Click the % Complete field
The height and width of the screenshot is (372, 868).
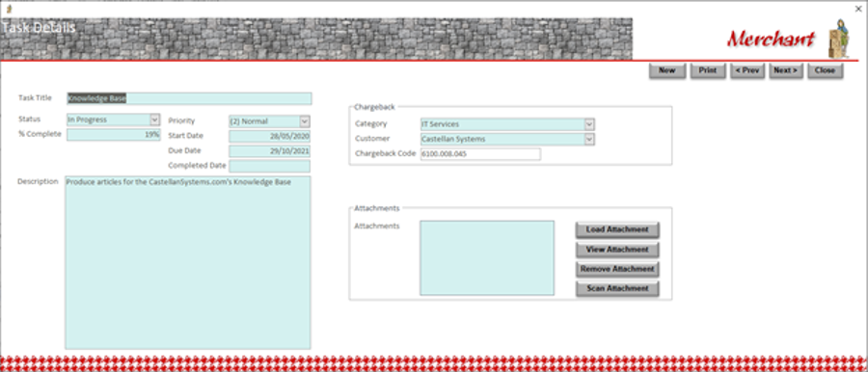(114, 135)
